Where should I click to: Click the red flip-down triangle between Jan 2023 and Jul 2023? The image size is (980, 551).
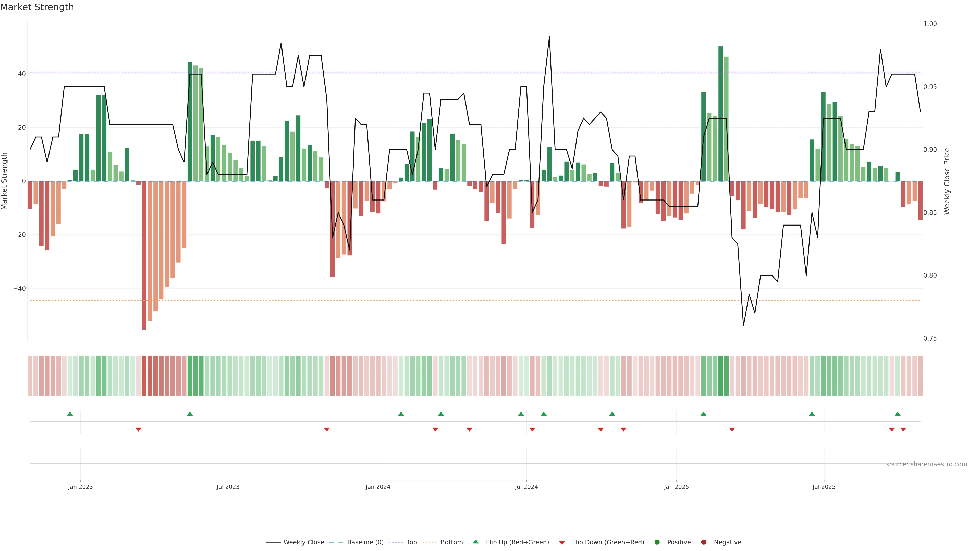139,429
